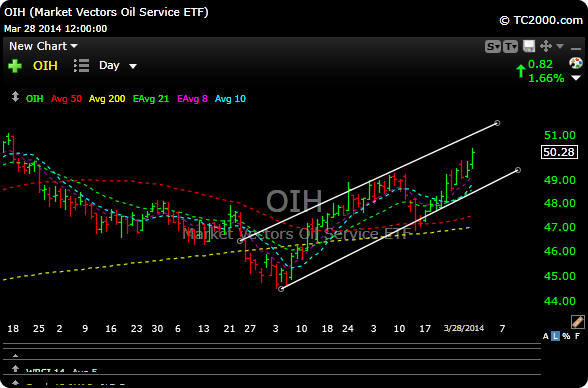The width and height of the screenshot is (588, 388).
Task: Click the 27 date axis label
Action: [250, 329]
